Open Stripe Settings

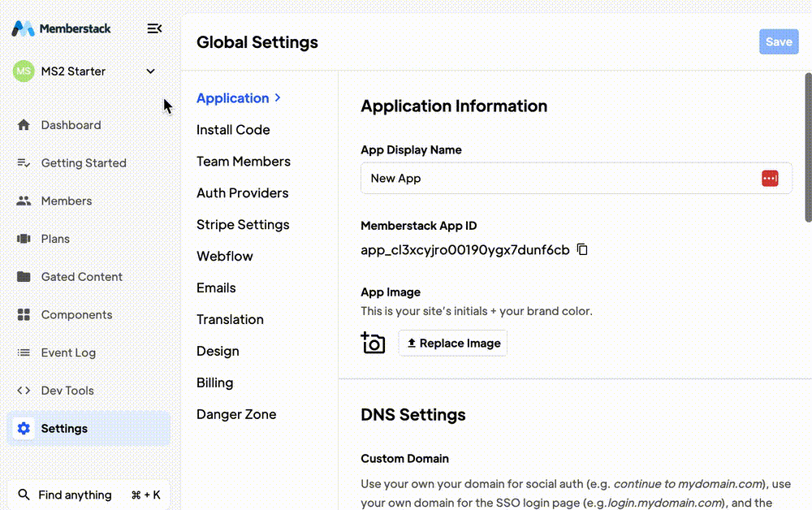[x=243, y=225]
